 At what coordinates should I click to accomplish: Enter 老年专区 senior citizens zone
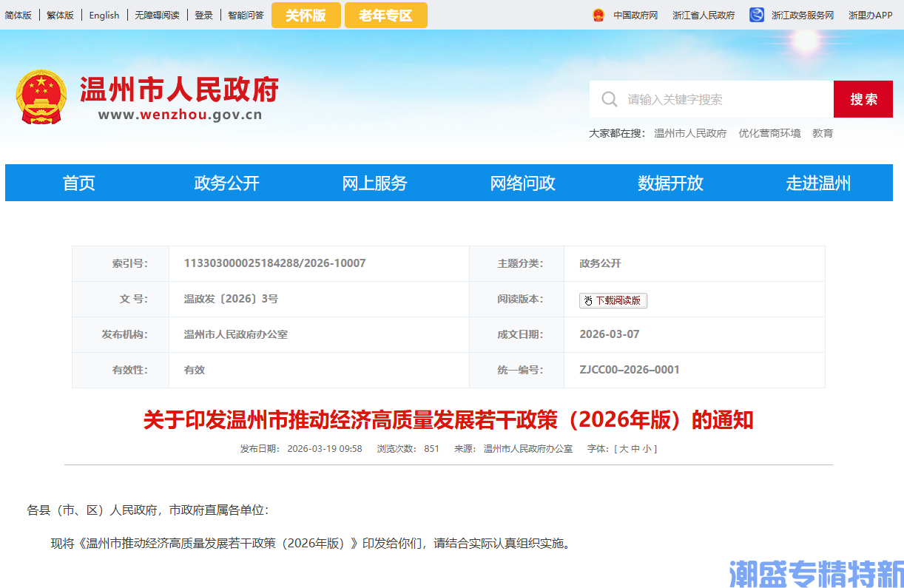[x=385, y=14]
